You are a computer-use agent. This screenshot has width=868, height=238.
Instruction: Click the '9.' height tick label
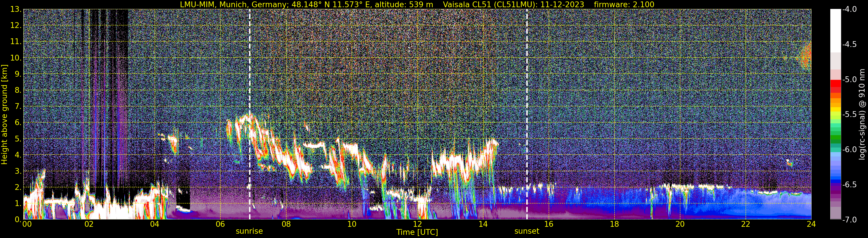pyautogui.click(x=18, y=74)
